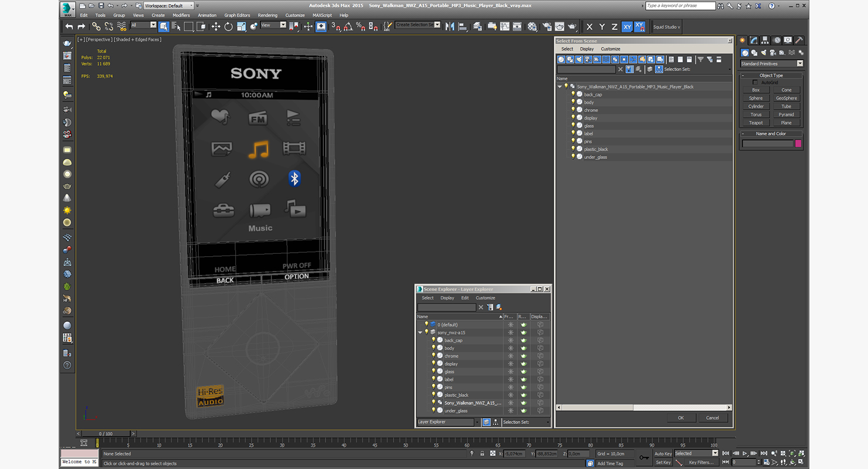Activate Bind to Space Warp tool
Screen dimensions: 868x469
click(x=121, y=26)
